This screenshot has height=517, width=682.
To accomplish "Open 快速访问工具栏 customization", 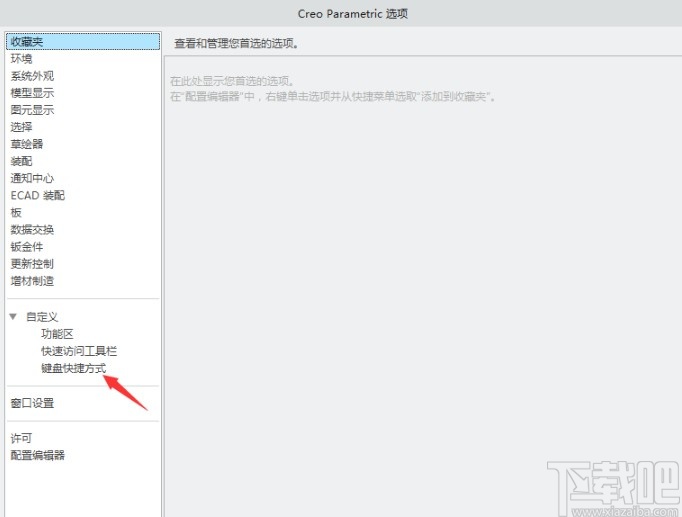I will tap(79, 351).
